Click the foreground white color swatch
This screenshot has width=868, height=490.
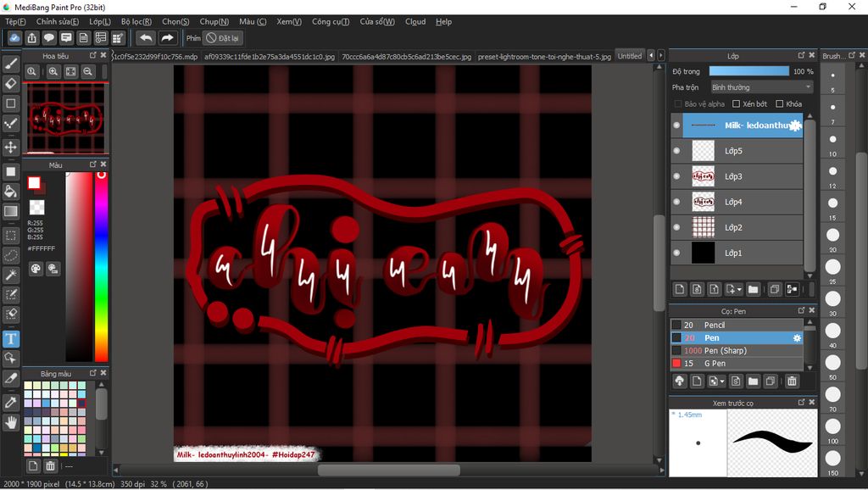pos(34,183)
